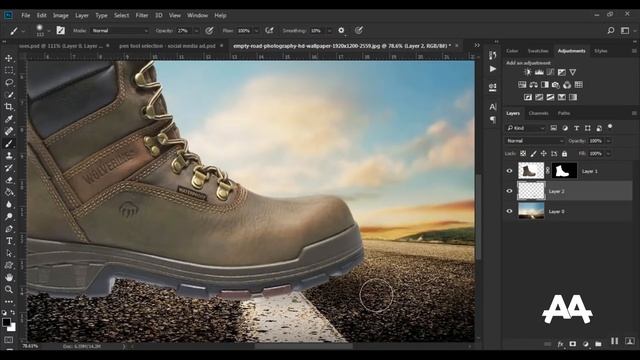Create a new group folder icon
Image resolution: width=640 pixels, height=360 pixels.
tap(598, 344)
